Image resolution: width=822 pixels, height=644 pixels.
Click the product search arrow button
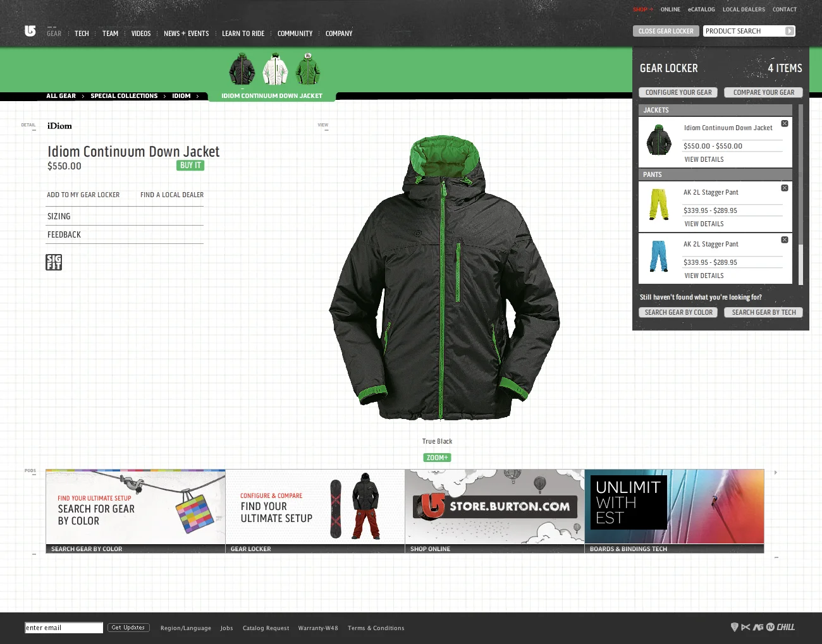click(x=789, y=31)
